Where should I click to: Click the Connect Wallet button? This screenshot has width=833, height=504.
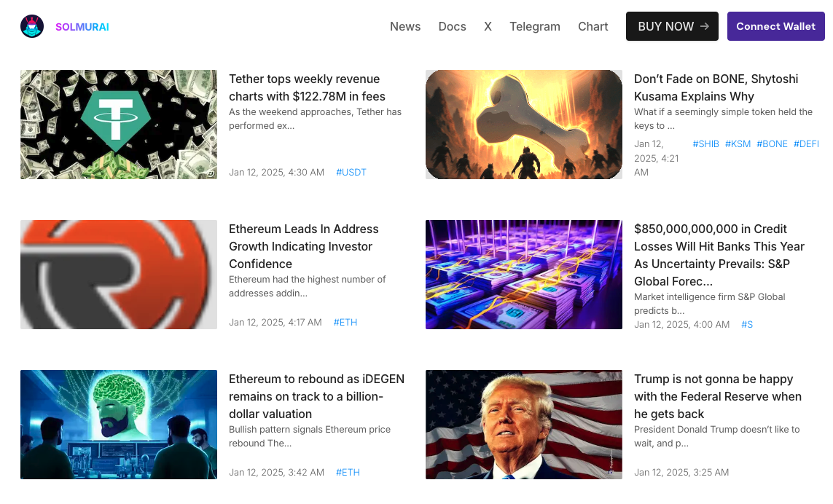[775, 26]
